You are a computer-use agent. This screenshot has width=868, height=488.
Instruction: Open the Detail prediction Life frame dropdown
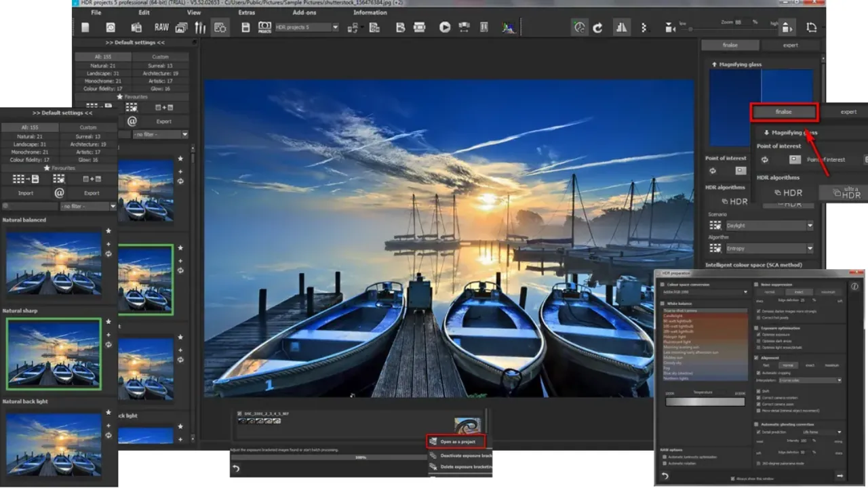pyautogui.click(x=822, y=432)
